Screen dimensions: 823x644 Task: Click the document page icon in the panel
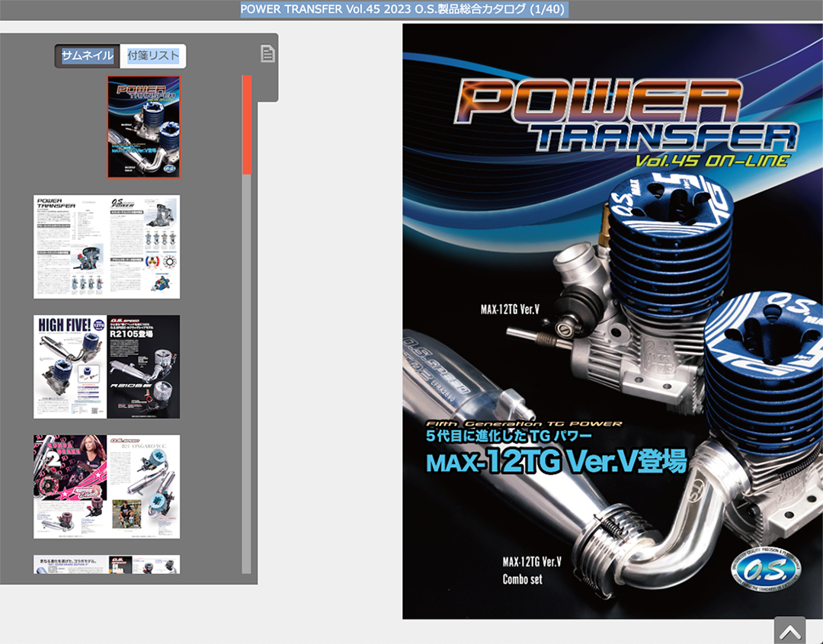click(x=267, y=53)
